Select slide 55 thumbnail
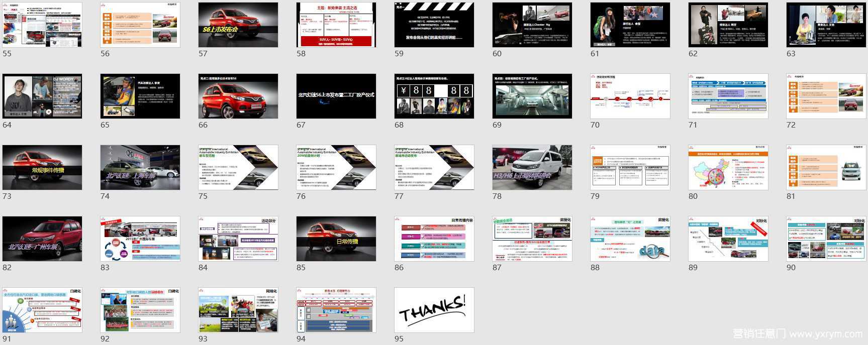The image size is (868, 345). [42, 25]
